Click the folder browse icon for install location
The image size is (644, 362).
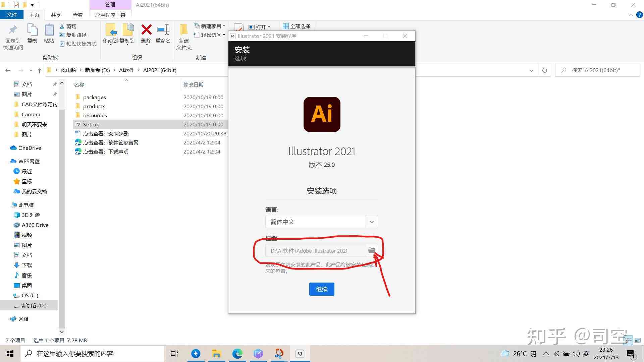click(371, 250)
